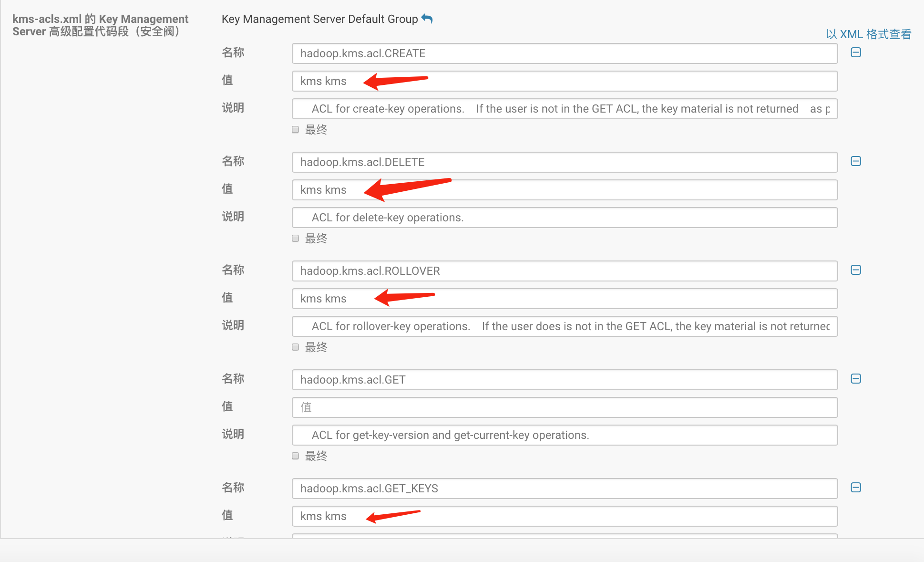Click the rollover-key operations description field
924x562 pixels.
pyautogui.click(x=565, y=326)
